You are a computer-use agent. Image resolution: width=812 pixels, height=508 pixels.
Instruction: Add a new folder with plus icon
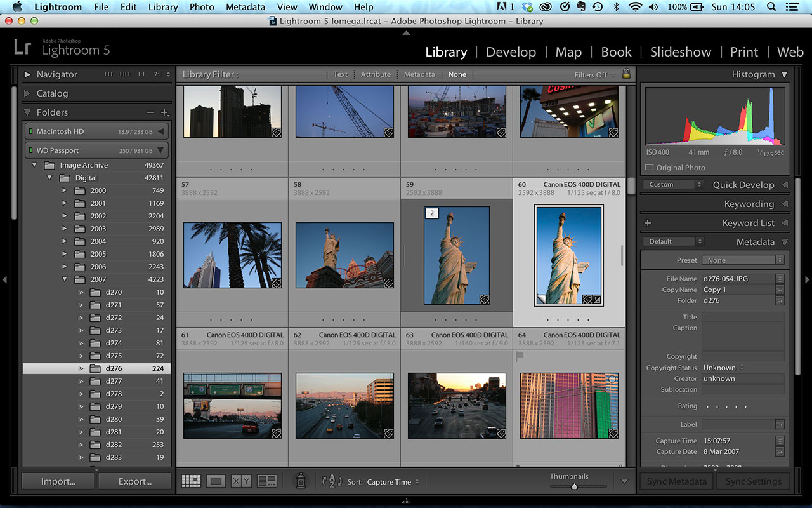click(x=165, y=112)
